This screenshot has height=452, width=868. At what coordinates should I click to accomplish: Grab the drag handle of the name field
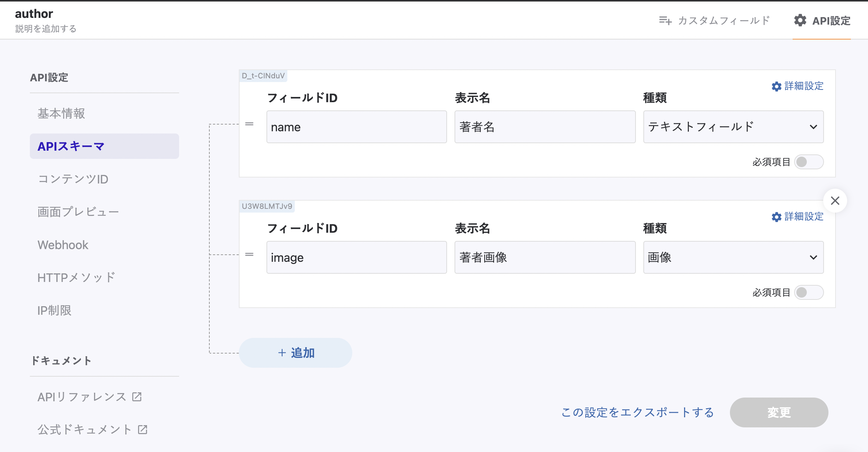(249, 124)
